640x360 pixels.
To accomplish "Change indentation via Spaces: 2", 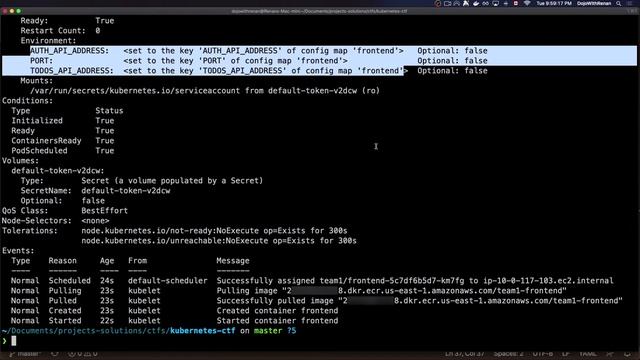I will click(x=509, y=354).
